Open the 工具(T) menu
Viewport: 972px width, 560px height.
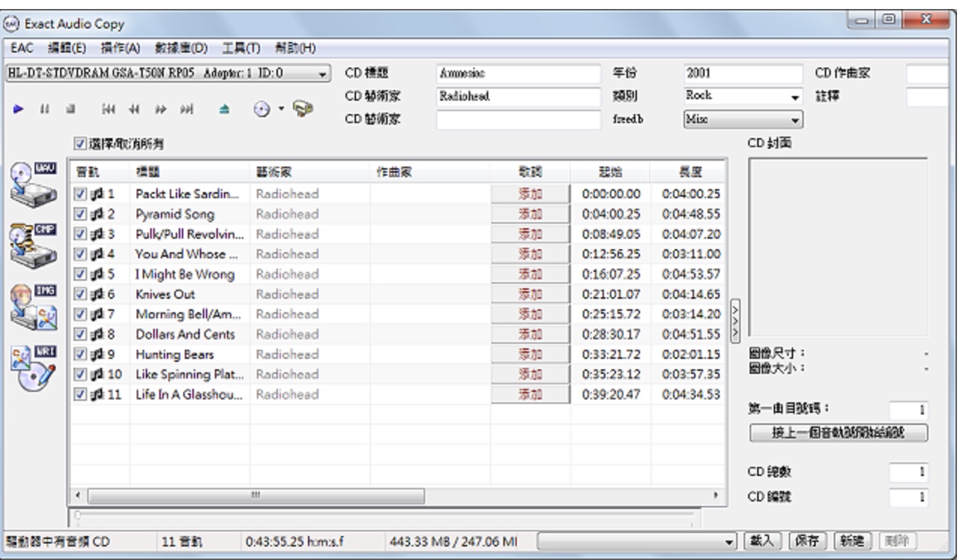pyautogui.click(x=241, y=48)
